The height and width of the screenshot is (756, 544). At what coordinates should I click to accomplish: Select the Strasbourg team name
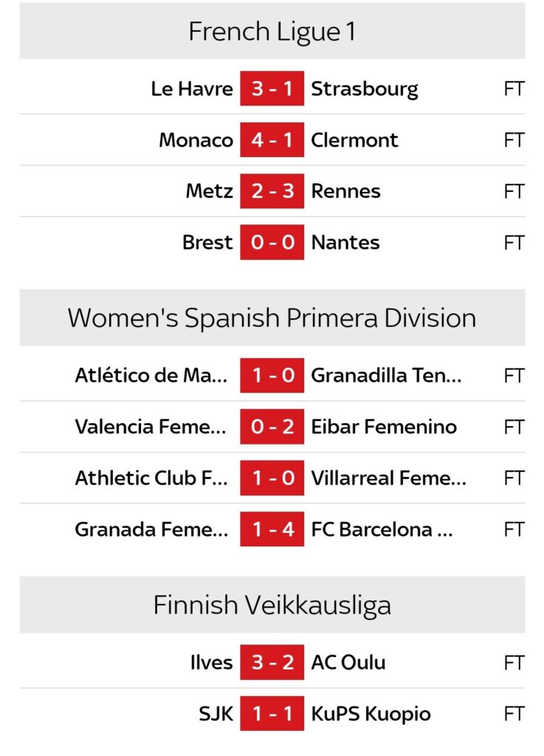pyautogui.click(x=364, y=89)
